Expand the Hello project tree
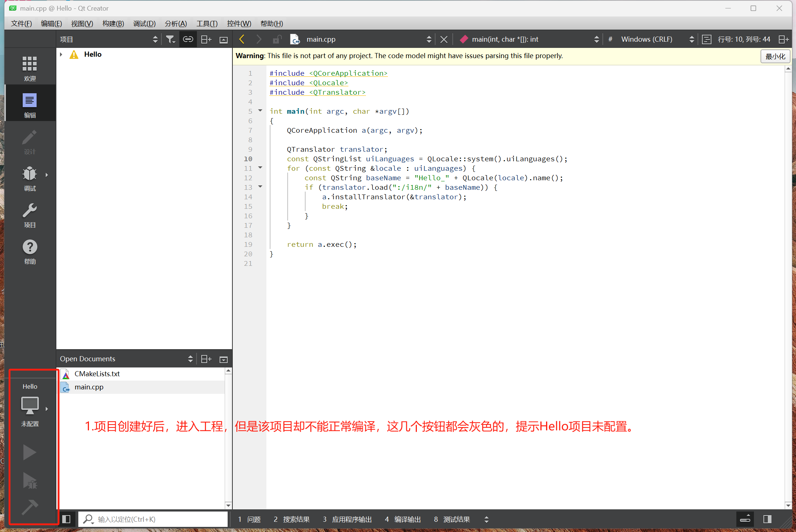This screenshot has height=532, width=796. 61,54
